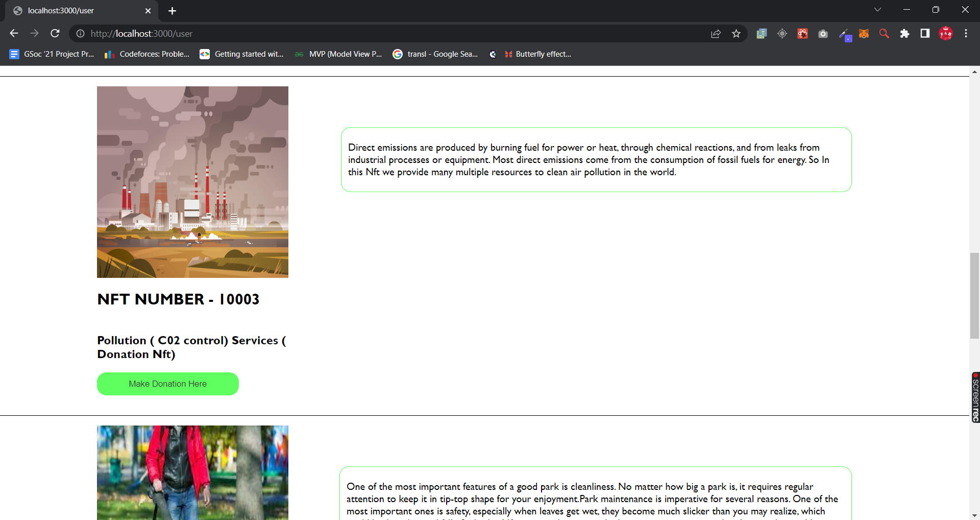Viewport: 980px width, 520px height.
Task: Open the React Developer Tools extension
Action: (802, 34)
